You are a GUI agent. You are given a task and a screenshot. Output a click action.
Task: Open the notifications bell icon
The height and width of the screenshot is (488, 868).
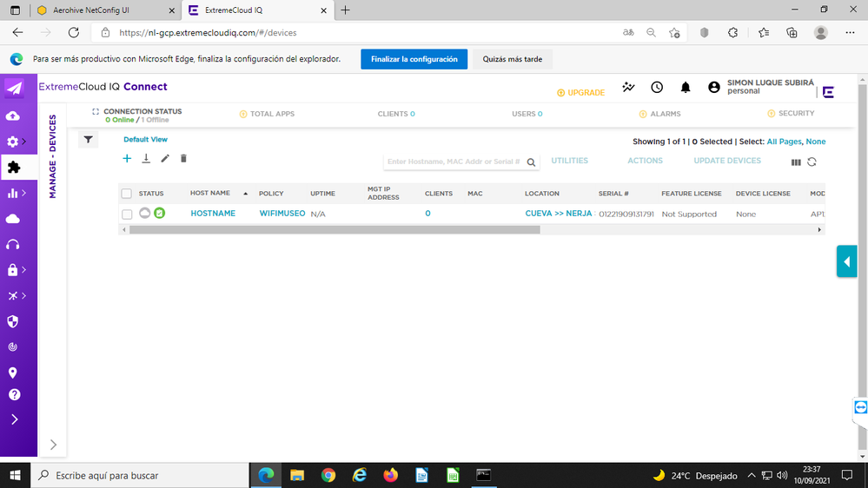pyautogui.click(x=686, y=88)
